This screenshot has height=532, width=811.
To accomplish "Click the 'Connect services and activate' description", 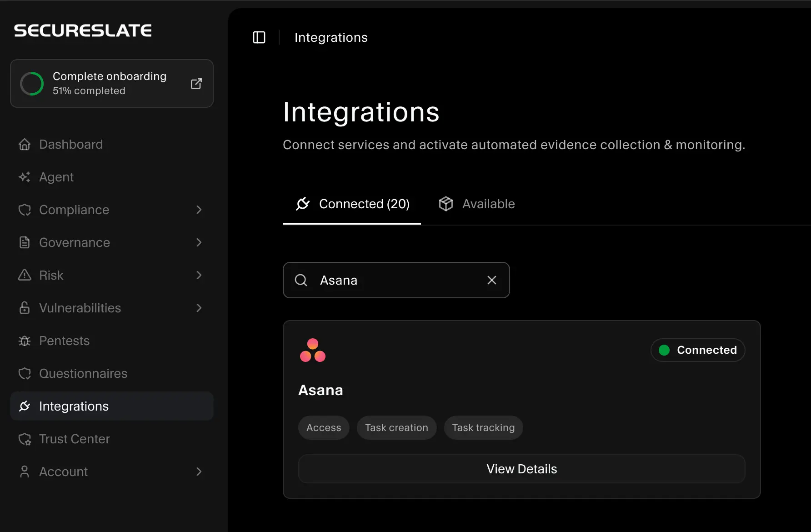I will (x=514, y=145).
